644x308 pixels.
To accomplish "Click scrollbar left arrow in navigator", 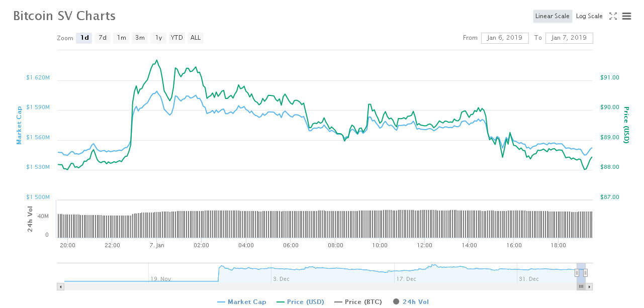I will click(60, 286).
